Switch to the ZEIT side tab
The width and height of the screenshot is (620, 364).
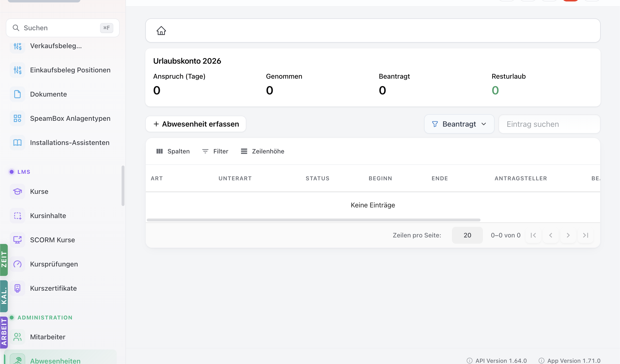(4, 260)
